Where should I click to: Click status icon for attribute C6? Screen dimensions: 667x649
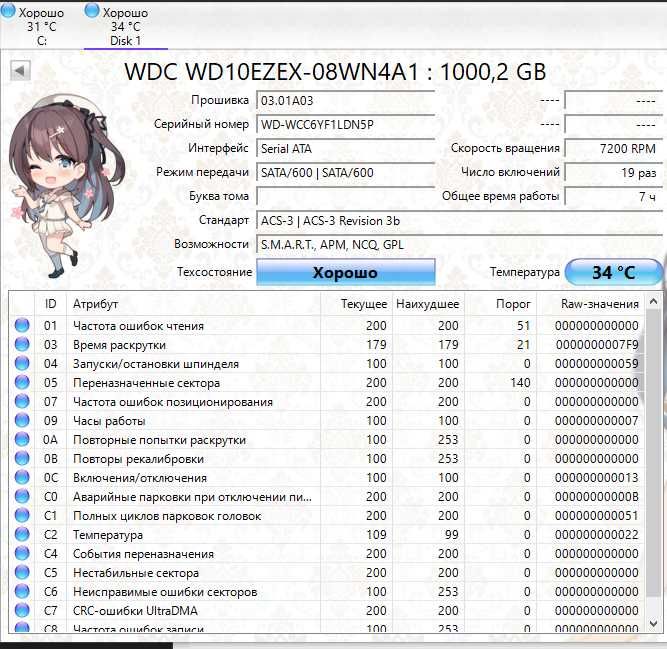pos(22,591)
